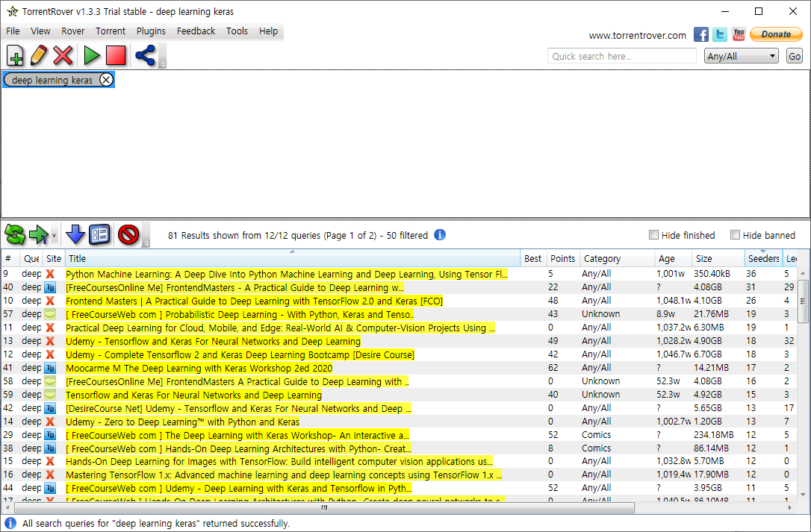Sort by Category column header
This screenshot has height=532, width=811.
coord(617,258)
